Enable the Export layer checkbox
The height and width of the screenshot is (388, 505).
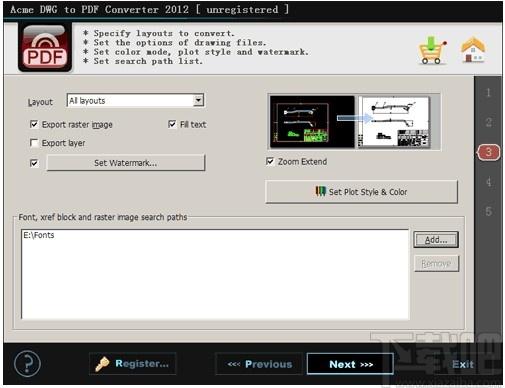(34, 143)
